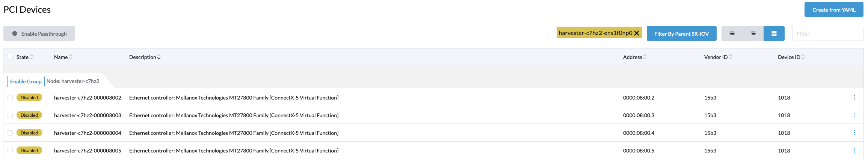Remove the harvester-c7hz2-ens1f0np0 filter tag

pos(637,33)
